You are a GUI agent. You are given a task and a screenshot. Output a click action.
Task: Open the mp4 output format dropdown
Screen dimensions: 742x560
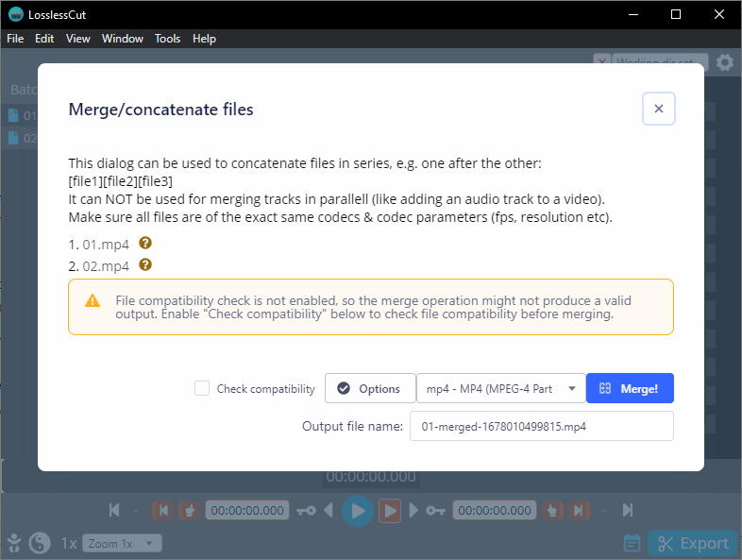(500, 388)
